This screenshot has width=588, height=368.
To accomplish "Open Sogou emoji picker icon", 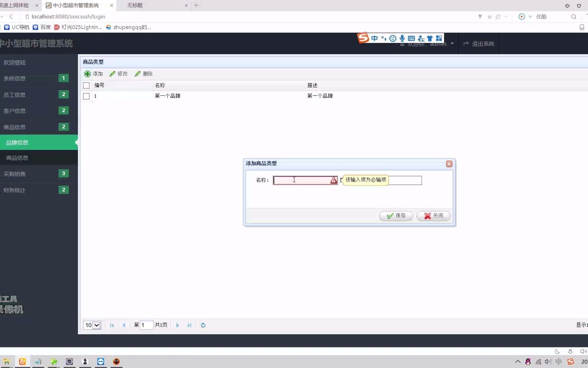I will pos(393,38).
